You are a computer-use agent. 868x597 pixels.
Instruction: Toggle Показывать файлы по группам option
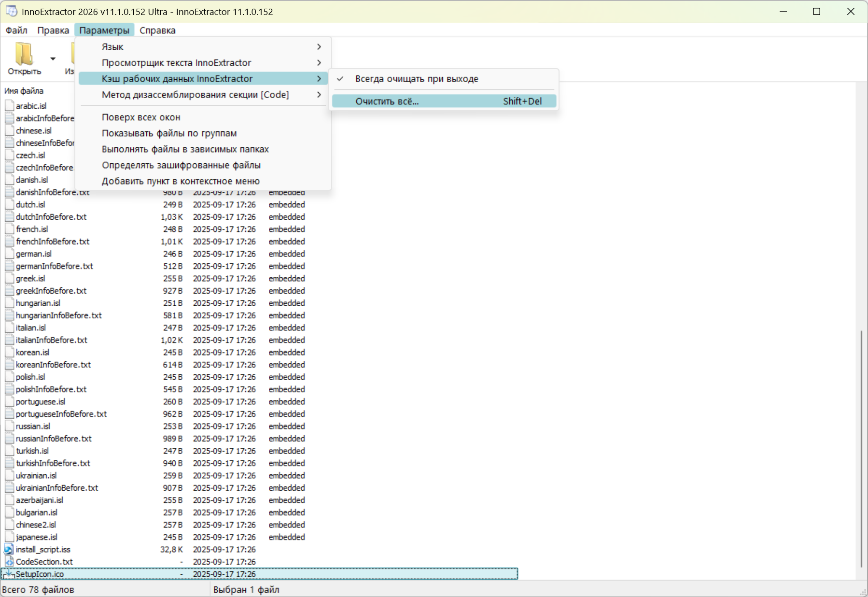203,133
